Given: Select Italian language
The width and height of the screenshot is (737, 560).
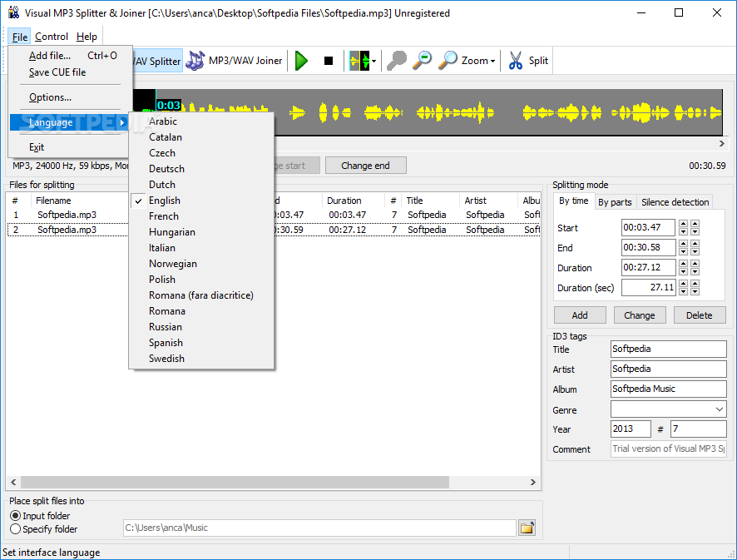Looking at the screenshot, I should click(201, 248).
